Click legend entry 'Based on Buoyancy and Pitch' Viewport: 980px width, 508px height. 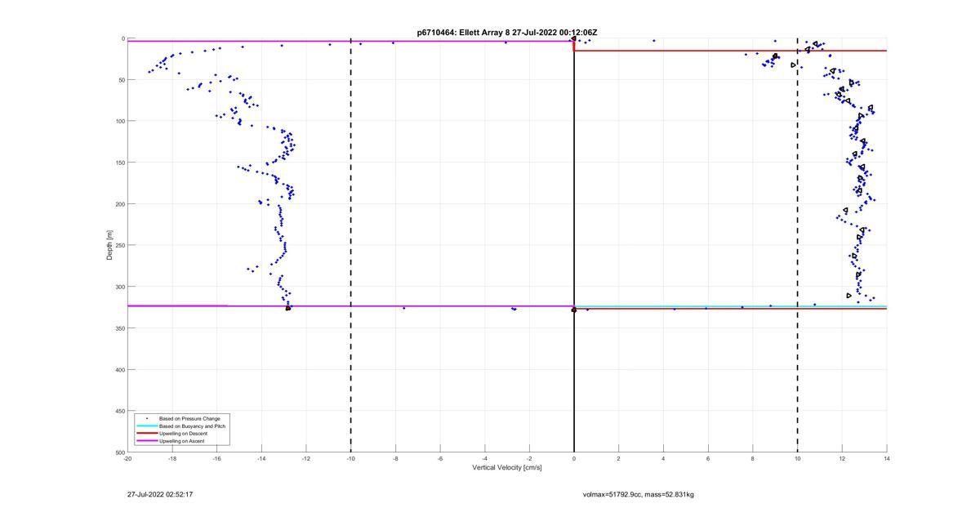(193, 426)
